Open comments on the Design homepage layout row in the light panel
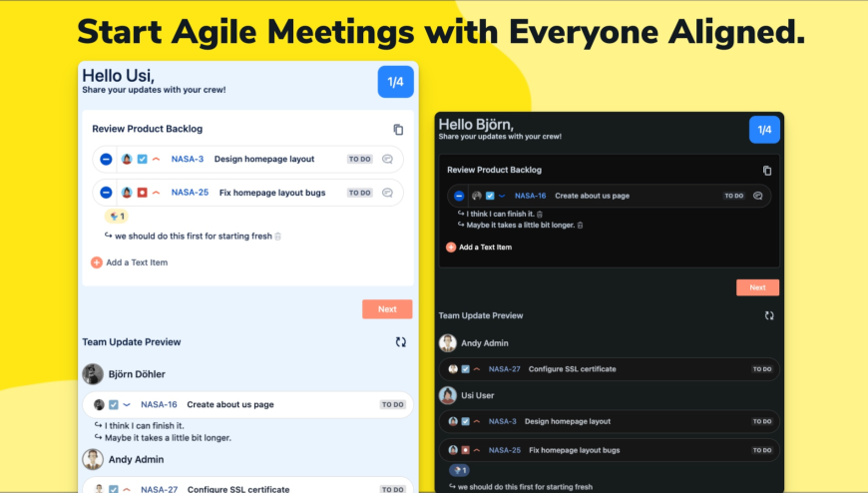Image resolution: width=868 pixels, height=493 pixels. (387, 159)
